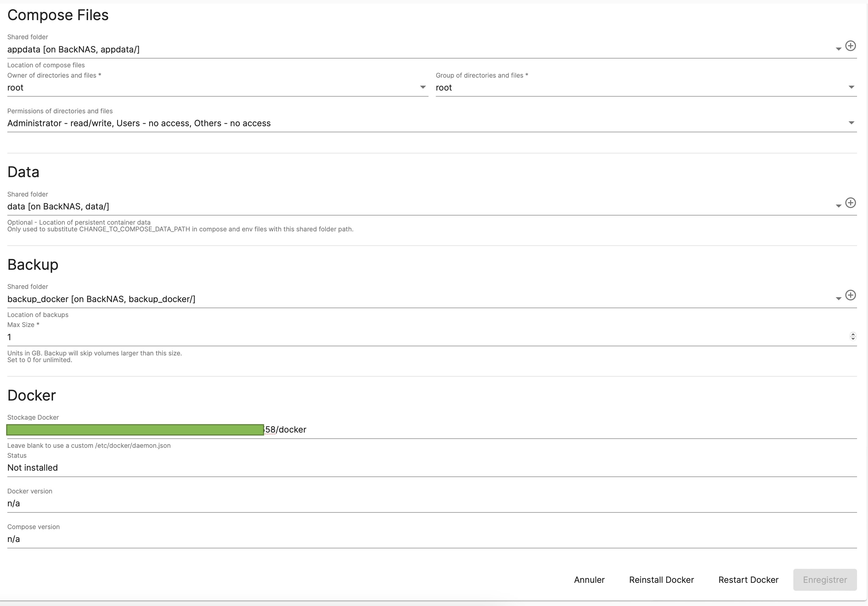Image resolution: width=868 pixels, height=606 pixels.
Task: Add a new Data shared folder
Action: pyautogui.click(x=850, y=203)
